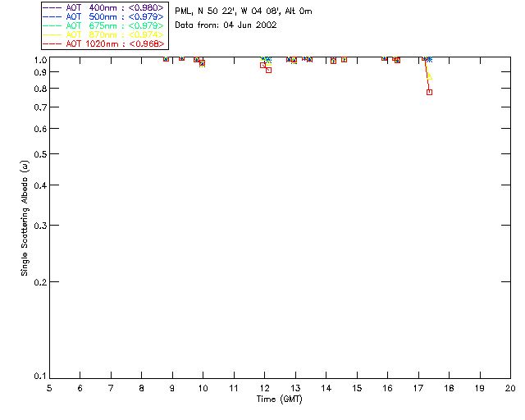Click the x-axis label 17
Viewport: 525px width, 420px height.
(x=418, y=388)
